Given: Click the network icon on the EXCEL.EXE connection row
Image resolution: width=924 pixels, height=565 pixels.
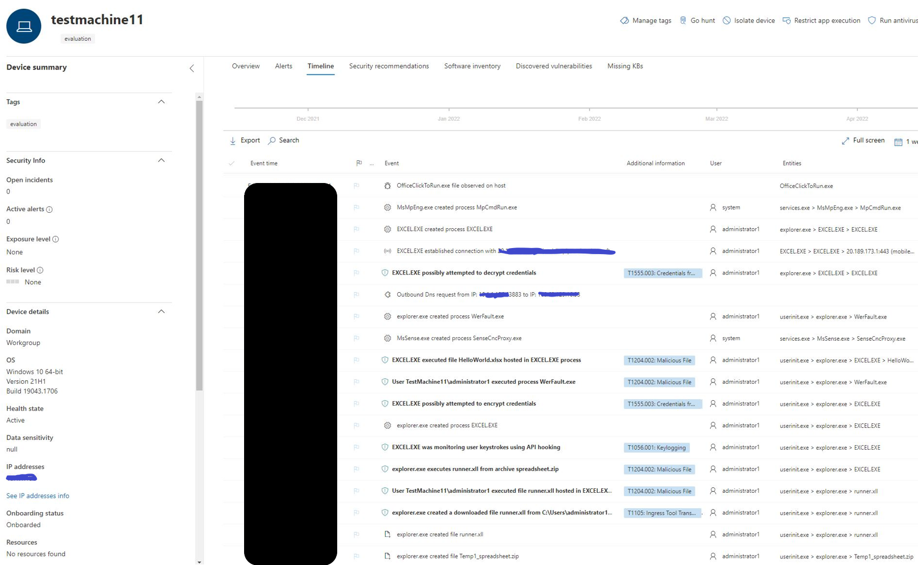Looking at the screenshot, I should (x=387, y=251).
